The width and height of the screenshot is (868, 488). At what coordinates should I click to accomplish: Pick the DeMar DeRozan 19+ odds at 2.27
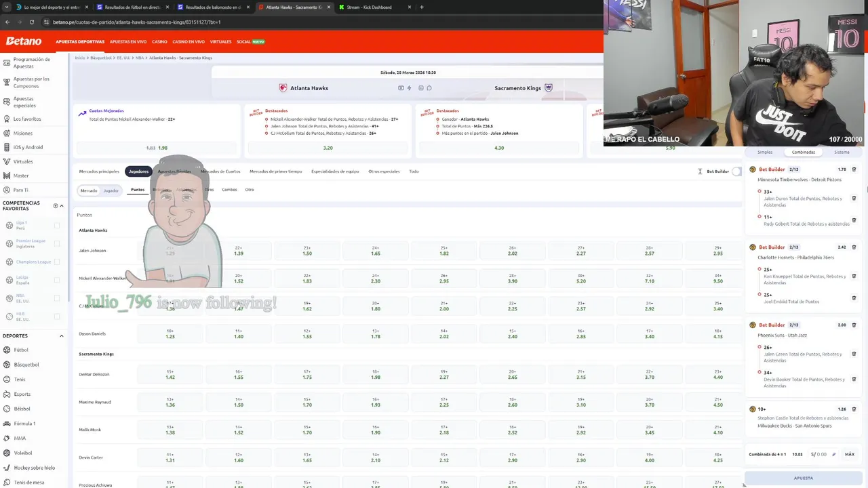pos(444,374)
